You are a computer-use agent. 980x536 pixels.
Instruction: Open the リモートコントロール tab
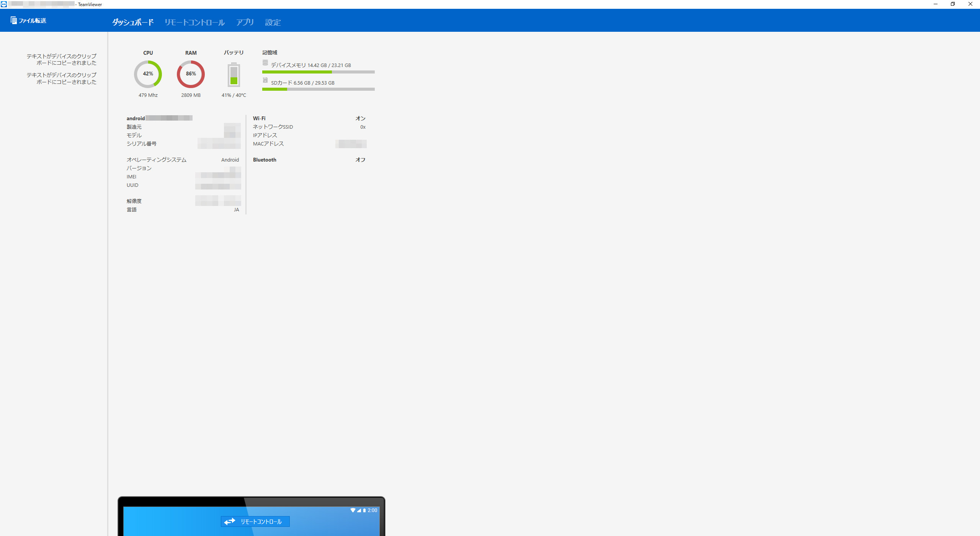pyautogui.click(x=194, y=22)
